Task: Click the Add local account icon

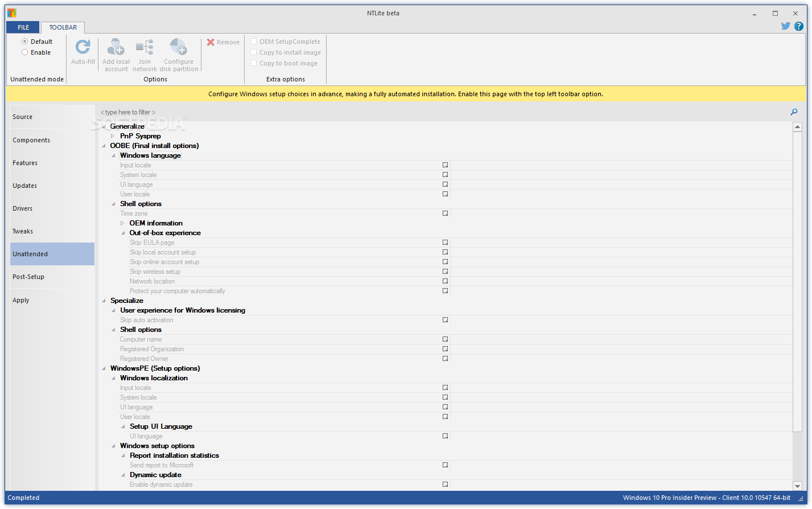Action: pyautogui.click(x=116, y=47)
